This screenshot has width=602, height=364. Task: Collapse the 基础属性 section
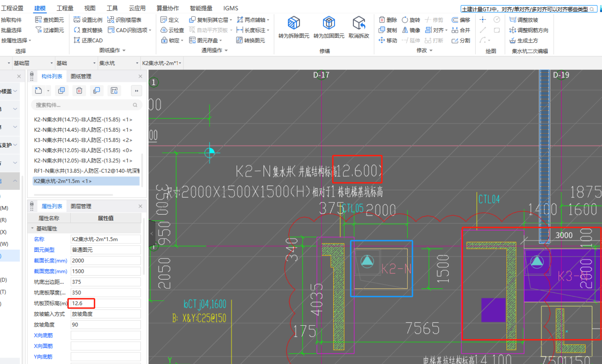tap(32, 229)
